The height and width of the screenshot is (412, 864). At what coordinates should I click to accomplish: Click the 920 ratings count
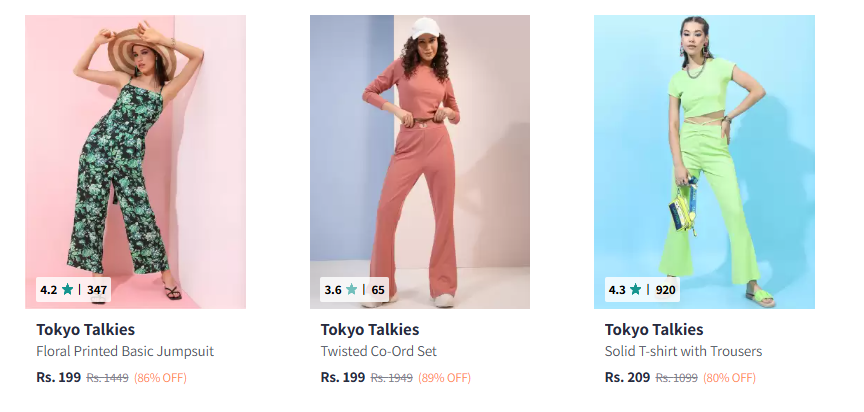coord(666,290)
